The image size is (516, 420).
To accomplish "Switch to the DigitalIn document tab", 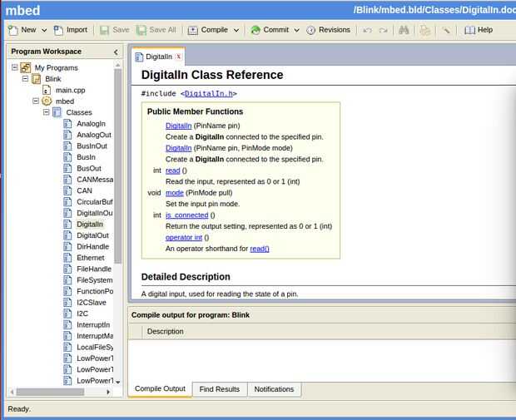I will (x=159, y=57).
